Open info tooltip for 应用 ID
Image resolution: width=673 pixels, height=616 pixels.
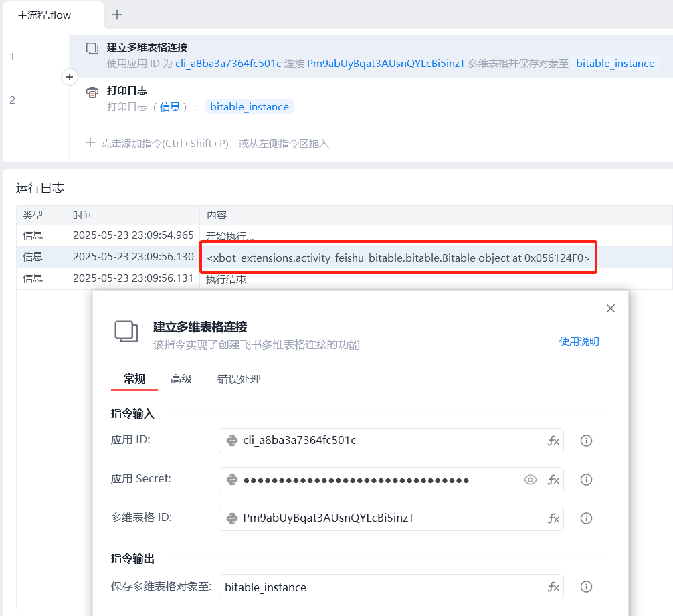587,441
